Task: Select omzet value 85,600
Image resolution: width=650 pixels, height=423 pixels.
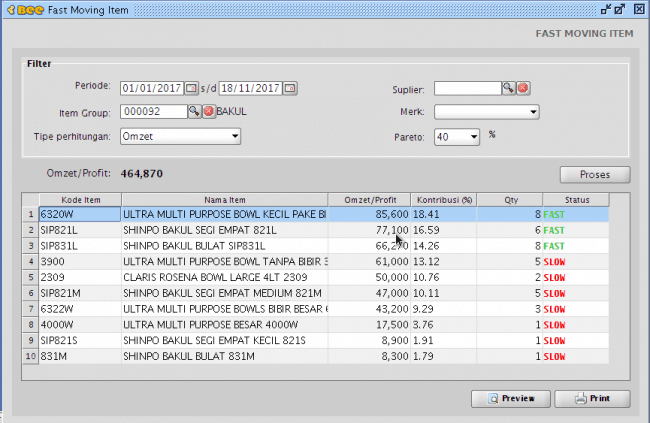Action: coord(369,214)
